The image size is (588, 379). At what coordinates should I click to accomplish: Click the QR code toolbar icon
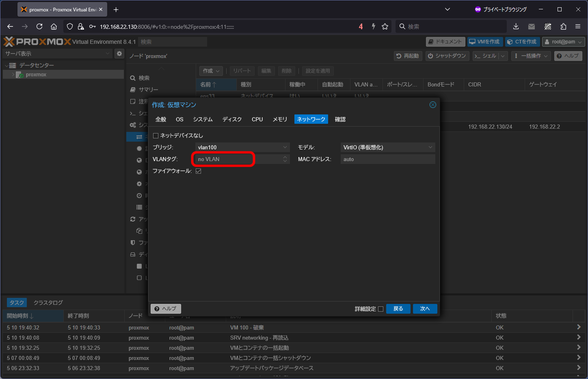click(x=548, y=26)
